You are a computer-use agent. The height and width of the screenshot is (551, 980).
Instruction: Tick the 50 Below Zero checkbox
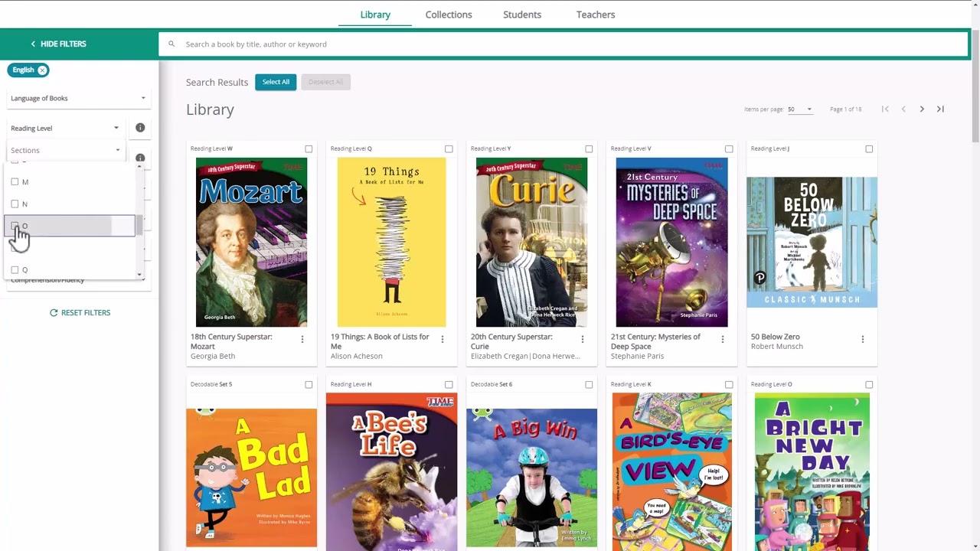[x=869, y=149]
